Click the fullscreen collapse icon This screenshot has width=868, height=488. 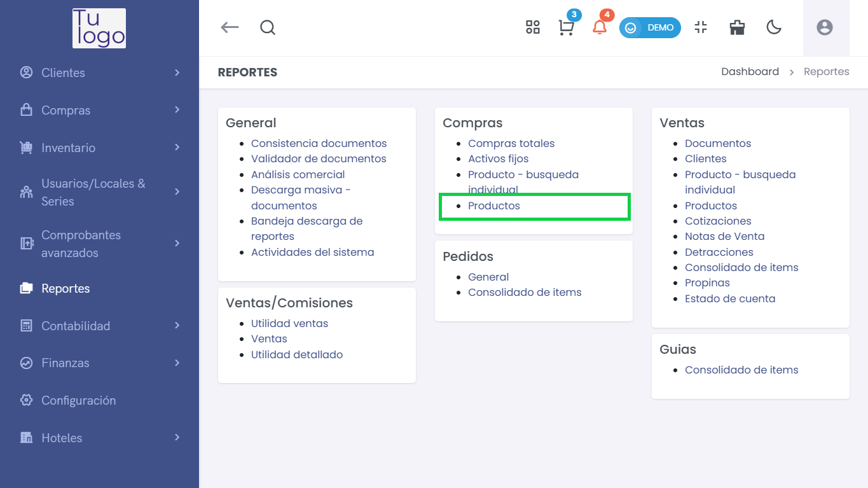(x=701, y=27)
